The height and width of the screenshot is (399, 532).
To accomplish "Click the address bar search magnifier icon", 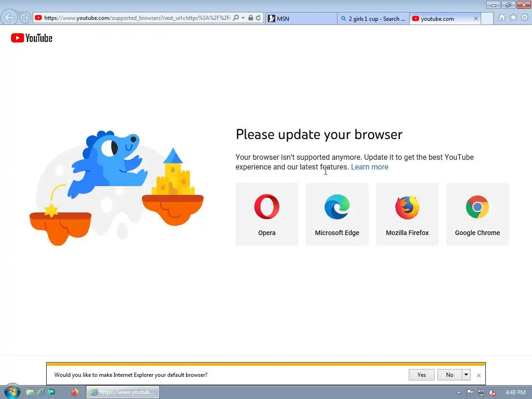I will point(236,18).
